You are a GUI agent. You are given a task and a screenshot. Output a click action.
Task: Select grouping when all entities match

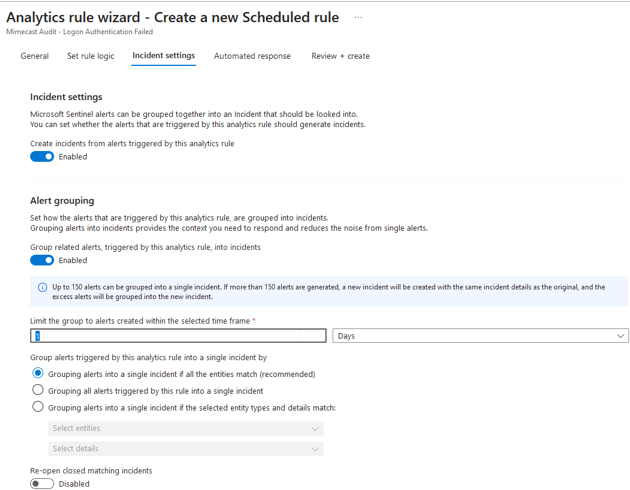point(38,374)
